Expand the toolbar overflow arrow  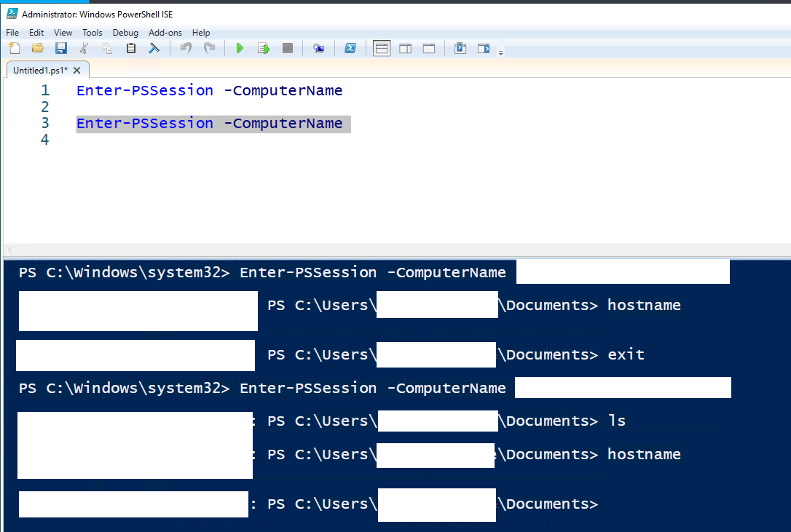[x=500, y=52]
